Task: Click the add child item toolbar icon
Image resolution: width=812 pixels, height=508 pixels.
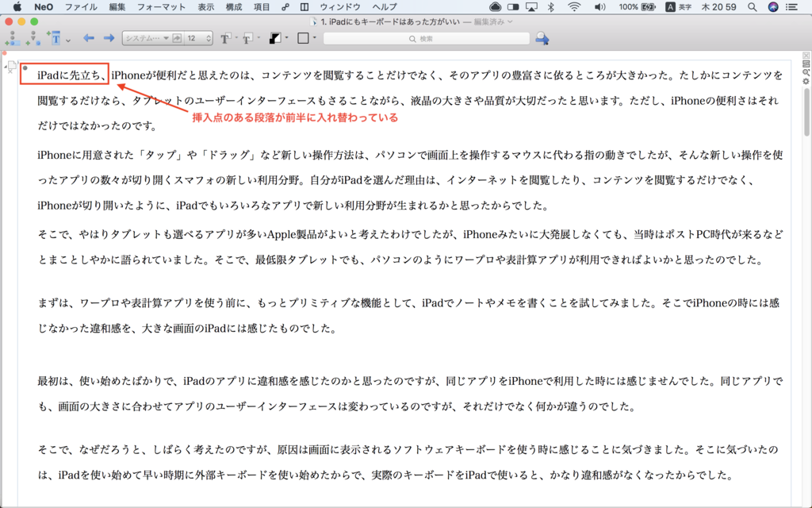Action: tap(33, 38)
